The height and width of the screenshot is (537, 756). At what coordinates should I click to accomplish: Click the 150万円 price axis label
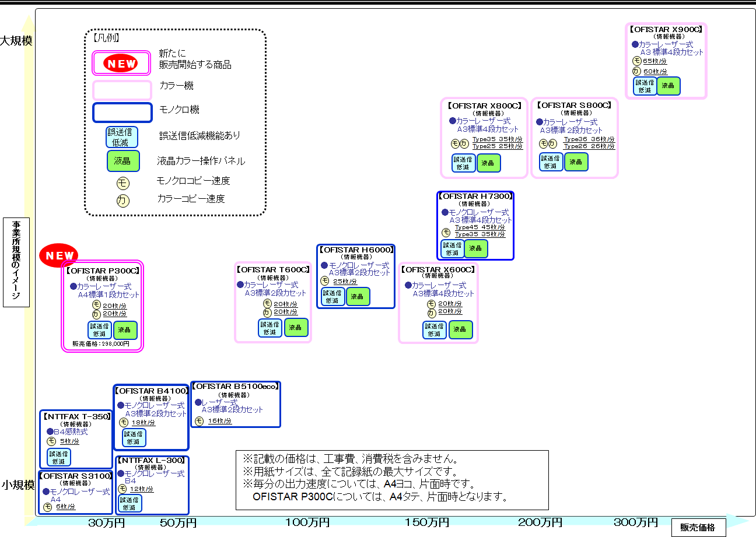pos(427,522)
